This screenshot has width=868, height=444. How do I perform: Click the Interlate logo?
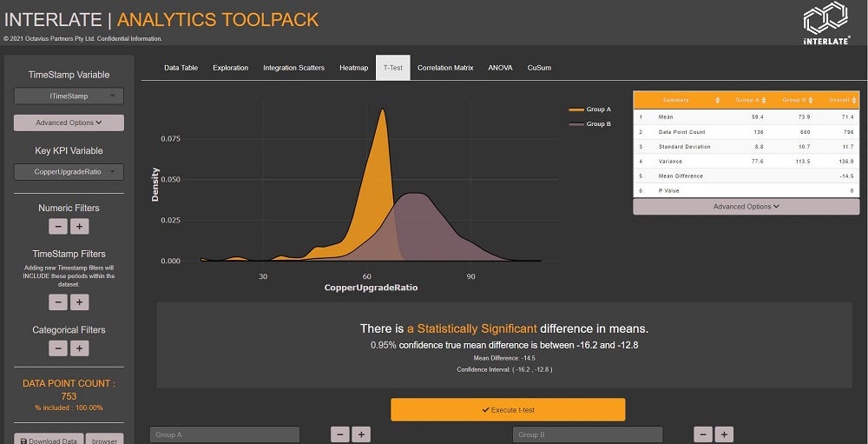point(826,23)
